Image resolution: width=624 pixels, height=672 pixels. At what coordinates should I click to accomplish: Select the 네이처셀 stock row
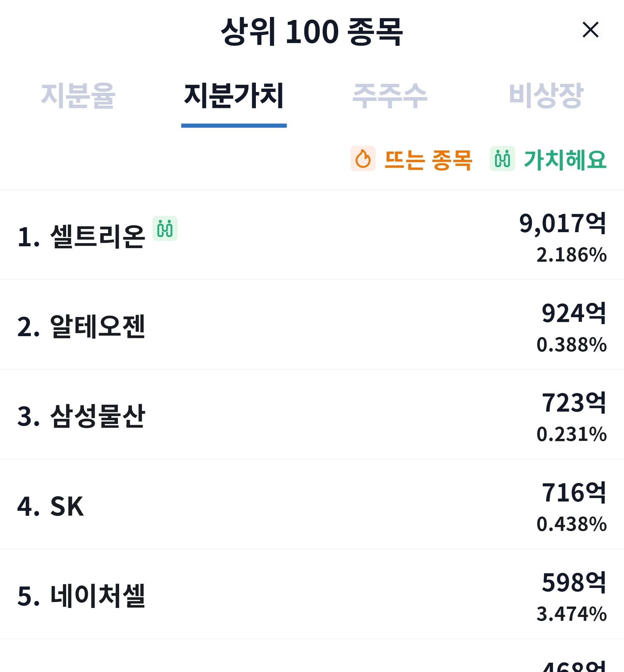point(312,595)
